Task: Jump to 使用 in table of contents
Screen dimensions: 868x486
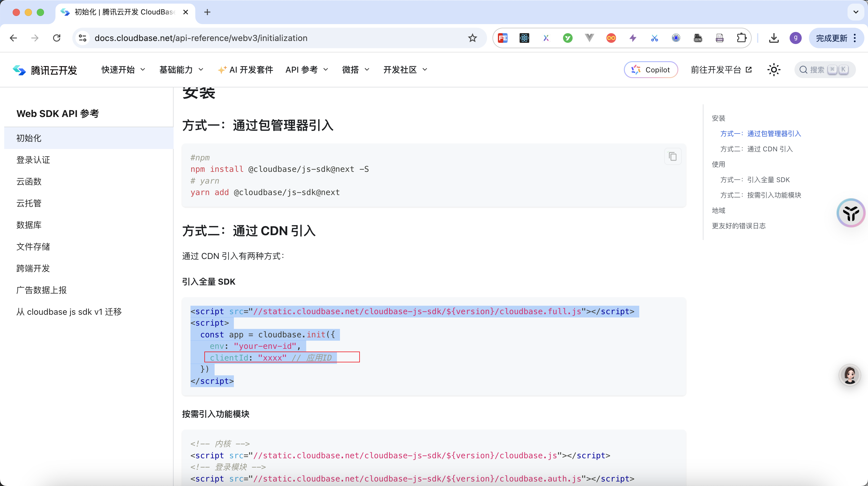Action: [719, 165]
